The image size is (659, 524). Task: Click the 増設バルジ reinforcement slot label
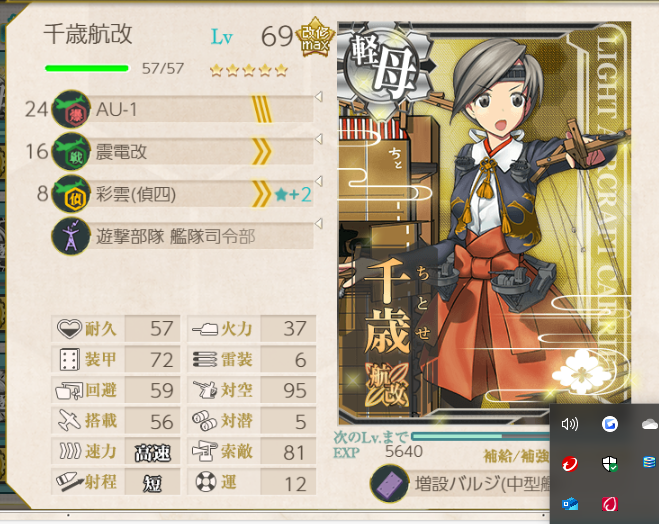point(482,484)
